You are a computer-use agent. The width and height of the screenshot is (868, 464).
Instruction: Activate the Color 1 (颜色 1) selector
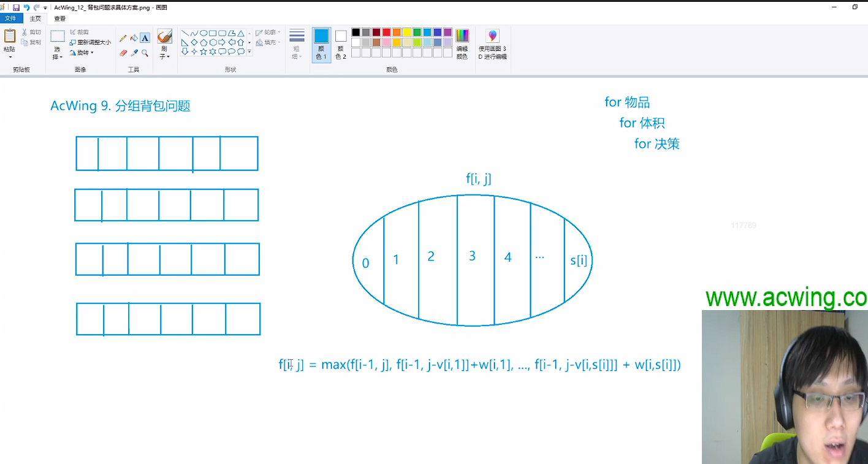(321, 45)
